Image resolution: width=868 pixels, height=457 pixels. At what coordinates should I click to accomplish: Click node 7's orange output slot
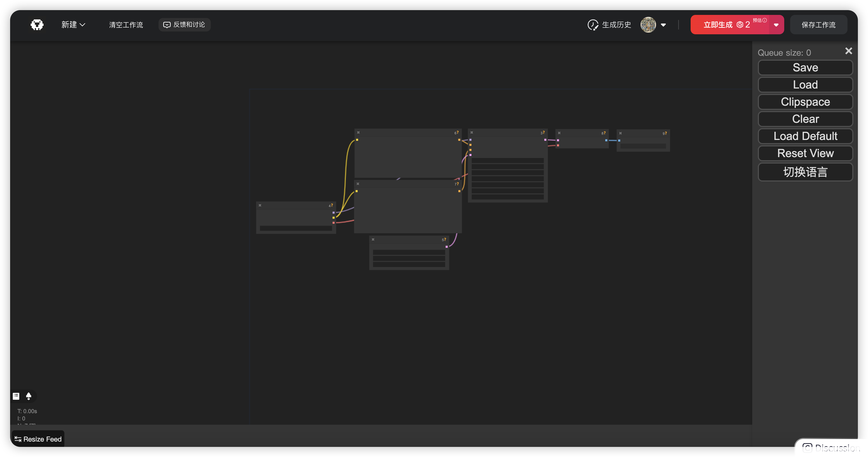459,191
